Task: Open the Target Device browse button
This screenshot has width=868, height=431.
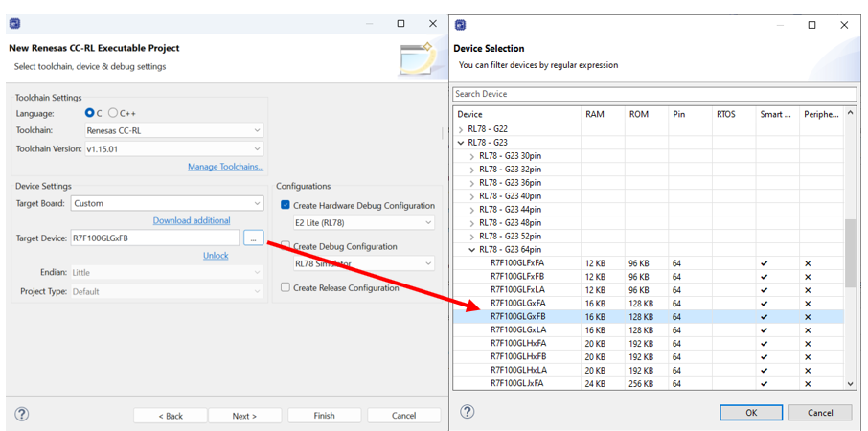Action: [x=253, y=238]
